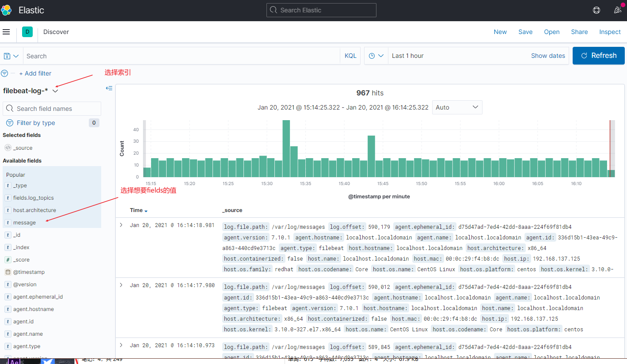
Task: Expand the 16:14:10.973 log row
Action: (x=121, y=345)
